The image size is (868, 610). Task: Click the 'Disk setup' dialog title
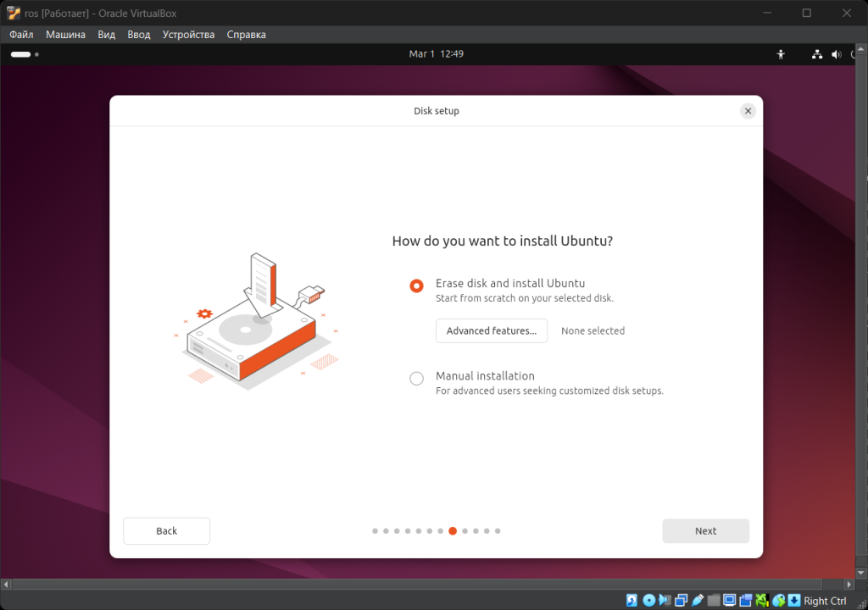[437, 111]
